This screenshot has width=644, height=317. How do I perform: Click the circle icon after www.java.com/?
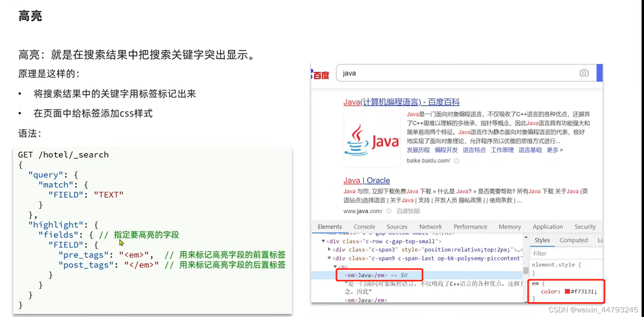(389, 211)
